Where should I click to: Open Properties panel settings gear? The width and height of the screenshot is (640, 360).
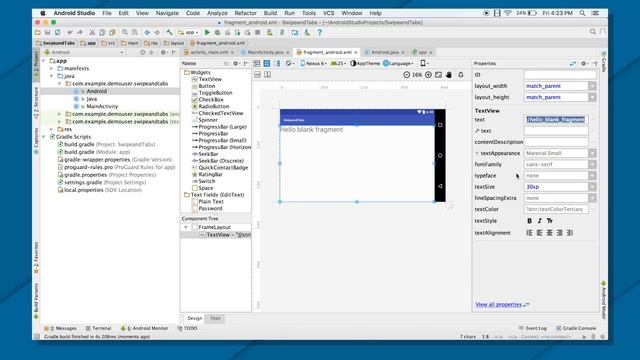pyautogui.click(x=584, y=63)
